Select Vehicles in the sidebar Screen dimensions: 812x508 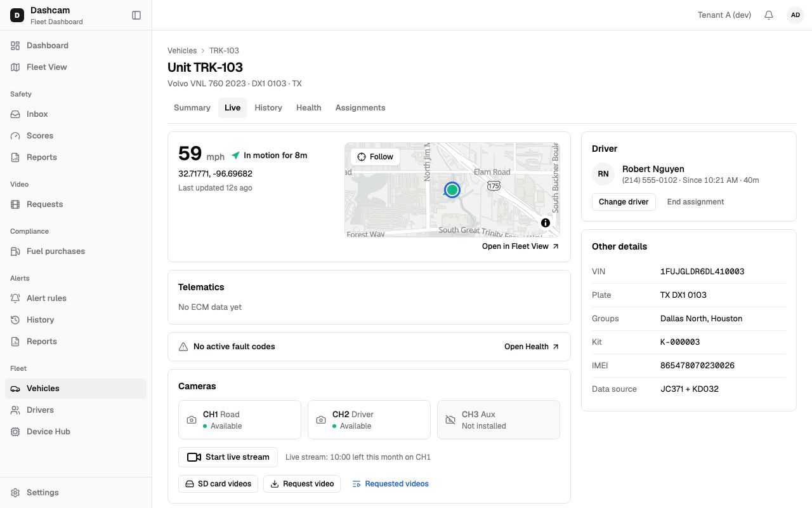75,389
